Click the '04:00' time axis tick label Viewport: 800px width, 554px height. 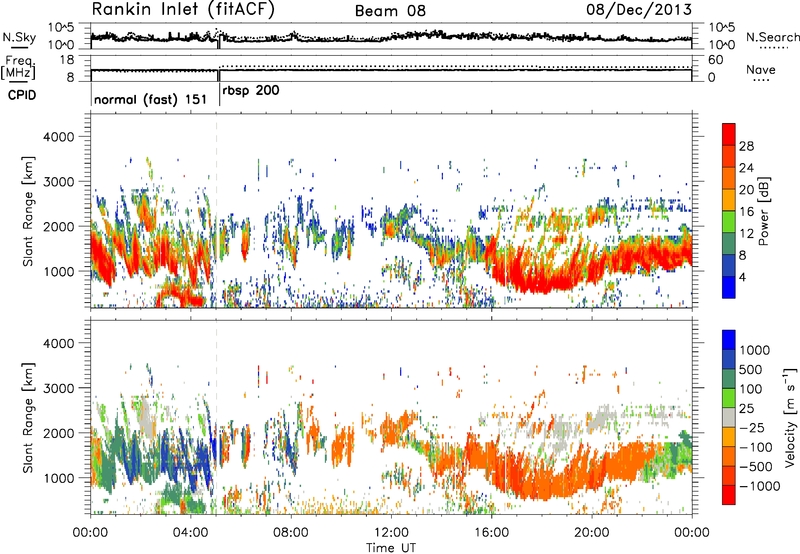pyautogui.click(x=191, y=533)
